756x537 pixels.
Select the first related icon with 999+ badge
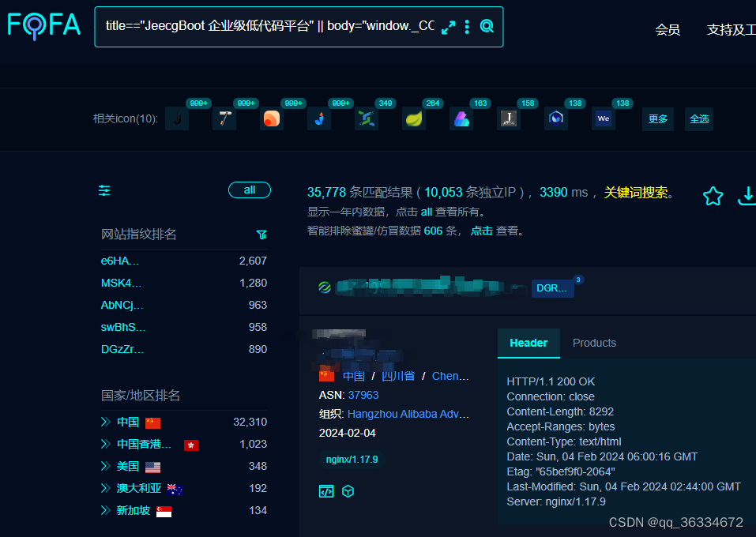[177, 118]
